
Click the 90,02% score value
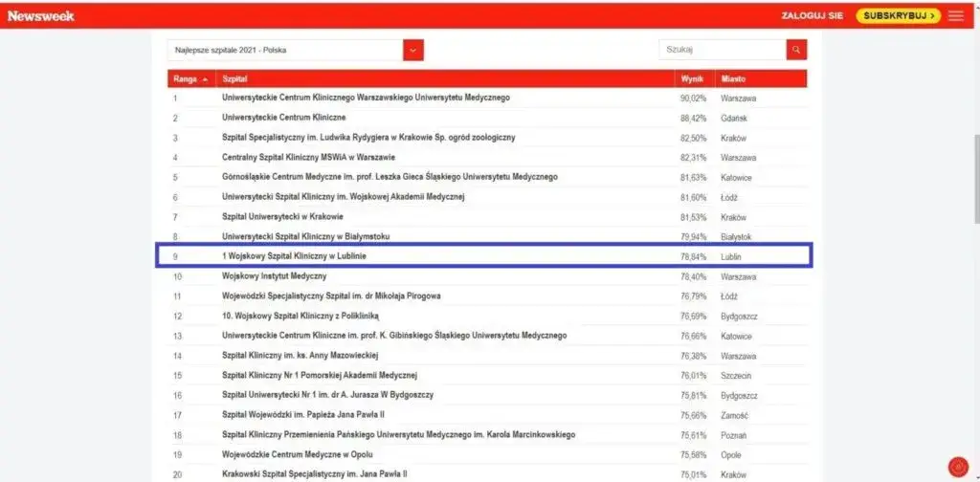pyautogui.click(x=693, y=99)
